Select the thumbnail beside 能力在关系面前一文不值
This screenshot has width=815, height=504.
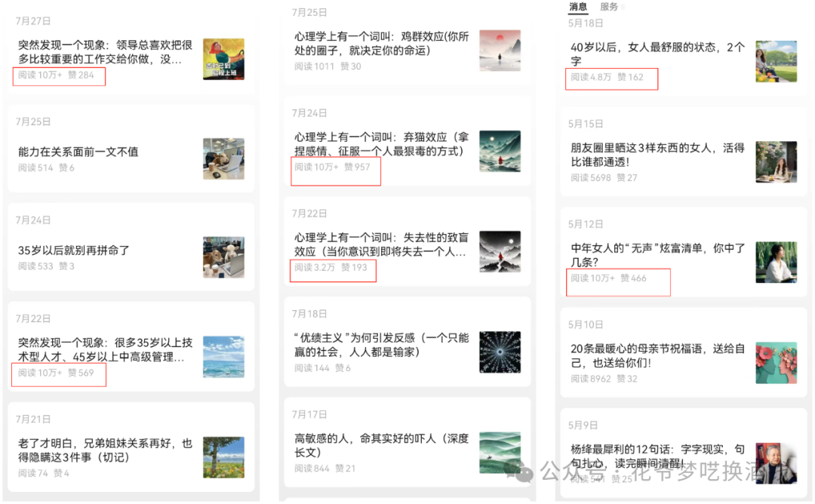pyautogui.click(x=223, y=159)
